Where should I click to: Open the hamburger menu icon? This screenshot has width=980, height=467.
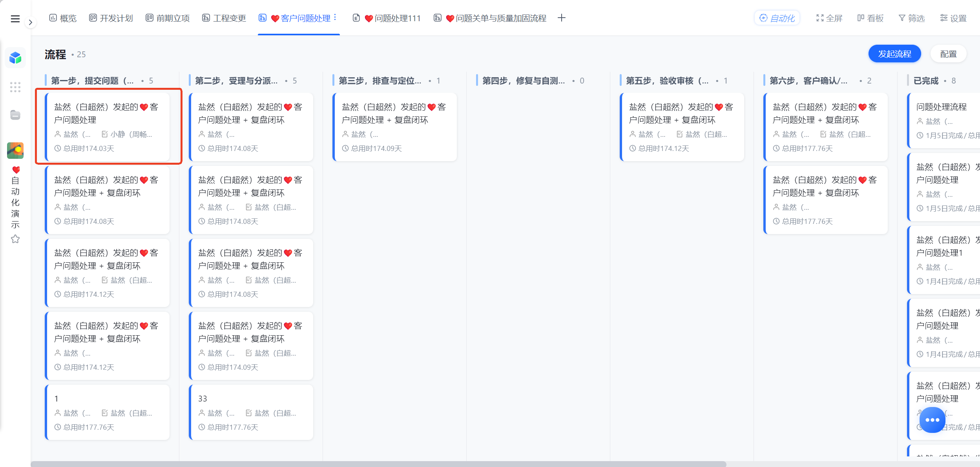[x=15, y=19]
